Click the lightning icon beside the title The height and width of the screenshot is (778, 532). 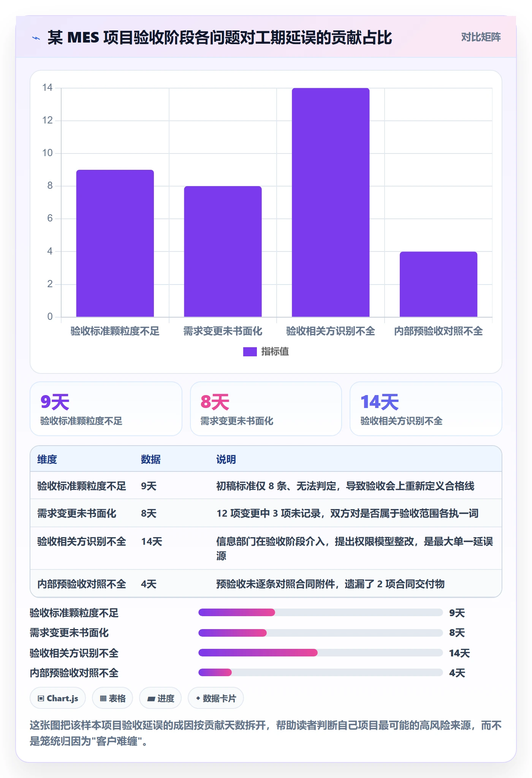click(36, 38)
